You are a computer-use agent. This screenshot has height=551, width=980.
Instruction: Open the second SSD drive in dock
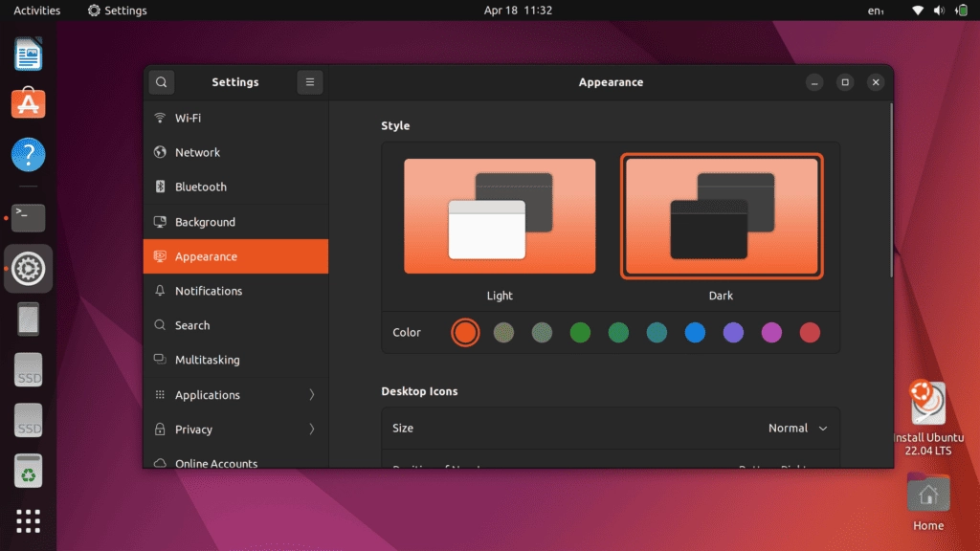tap(28, 421)
